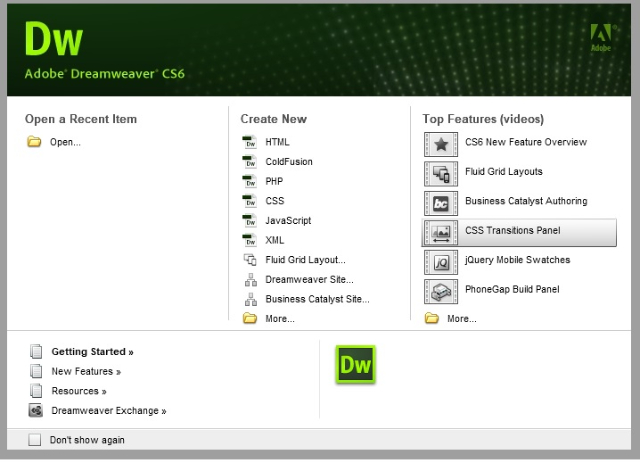
Task: Open the New Features link
Action: [86, 371]
